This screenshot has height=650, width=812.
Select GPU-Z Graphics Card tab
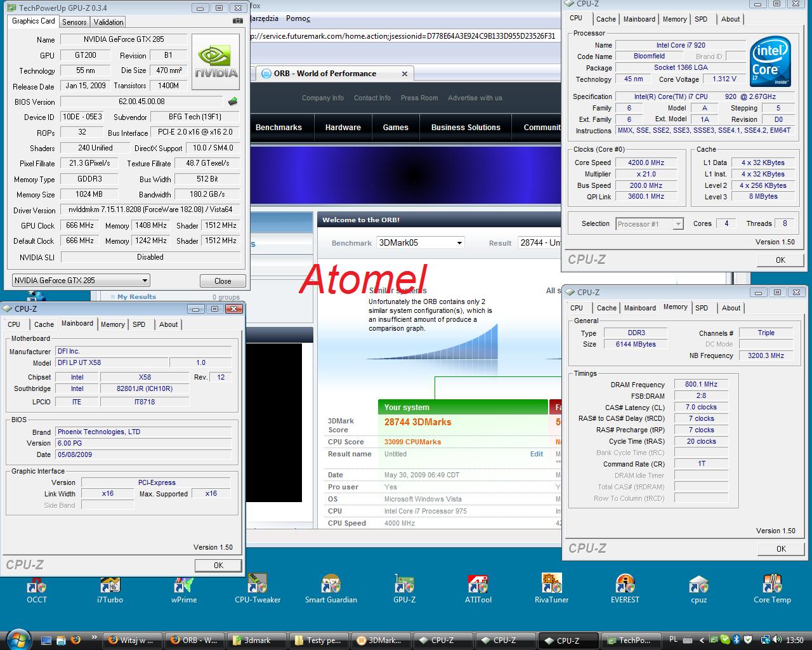point(33,21)
